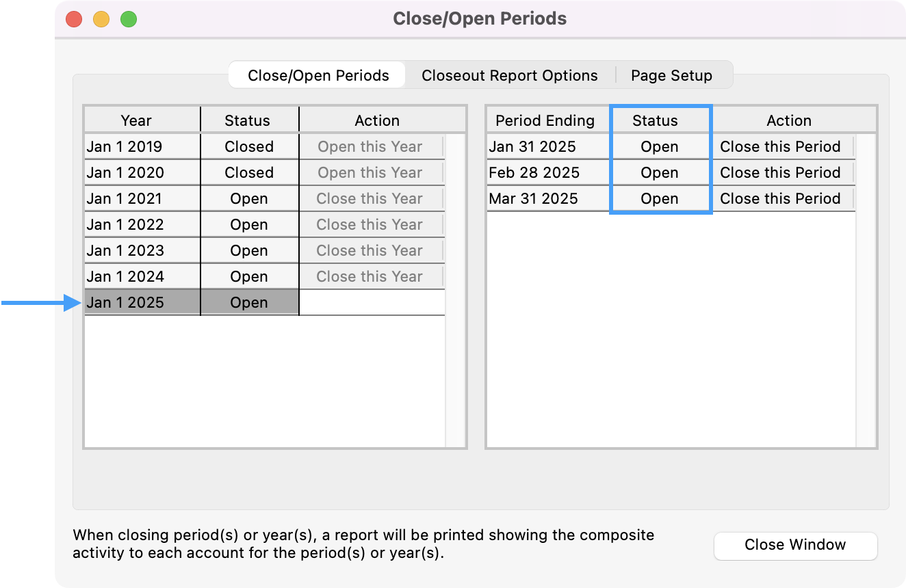Switch to Closeout Report Options tab
This screenshot has height=588, width=906.
click(x=509, y=75)
